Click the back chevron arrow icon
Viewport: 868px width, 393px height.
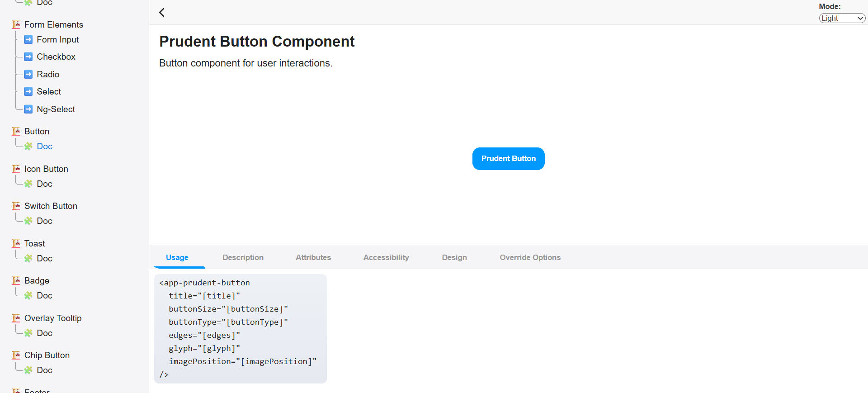point(162,12)
